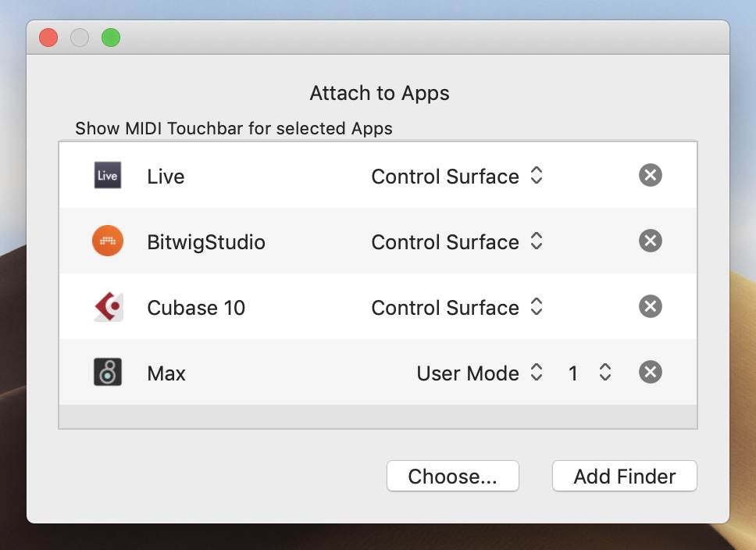
Task: Open Max's user mode number popup
Action: click(589, 373)
